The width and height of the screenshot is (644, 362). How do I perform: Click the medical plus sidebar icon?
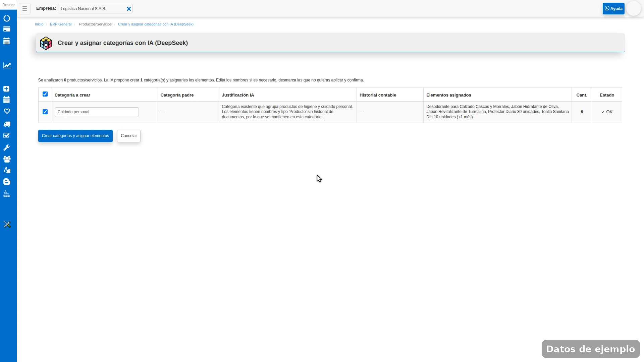pos(6,89)
